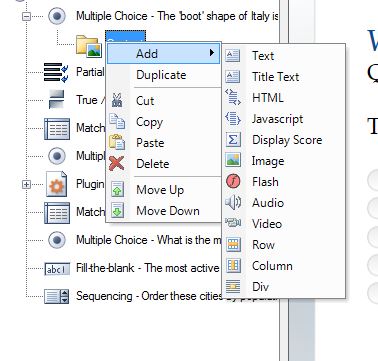The width and height of the screenshot is (378, 361).
Task: Click the Title Text item icon
Action: pos(233,77)
